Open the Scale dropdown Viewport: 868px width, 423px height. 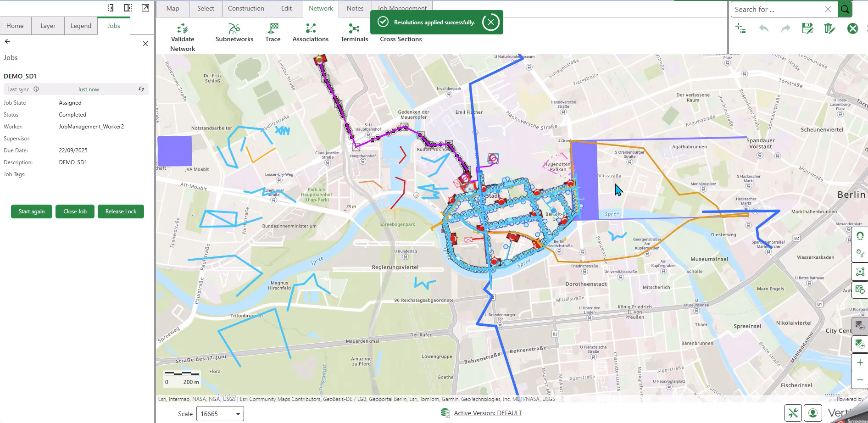tap(238, 414)
